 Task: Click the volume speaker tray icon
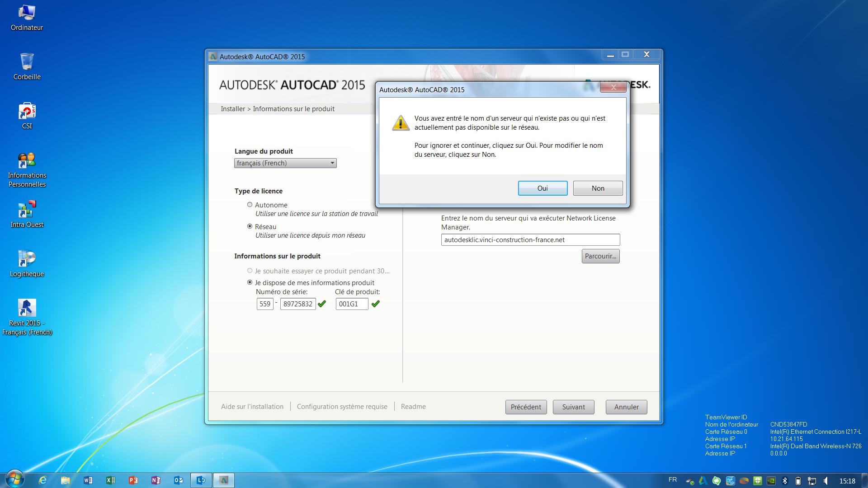[x=826, y=481]
